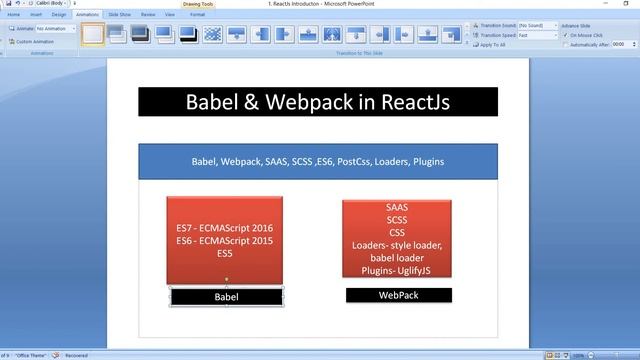Enable the Automatically After checkbox
This screenshot has height=360, width=640.
tap(566, 45)
